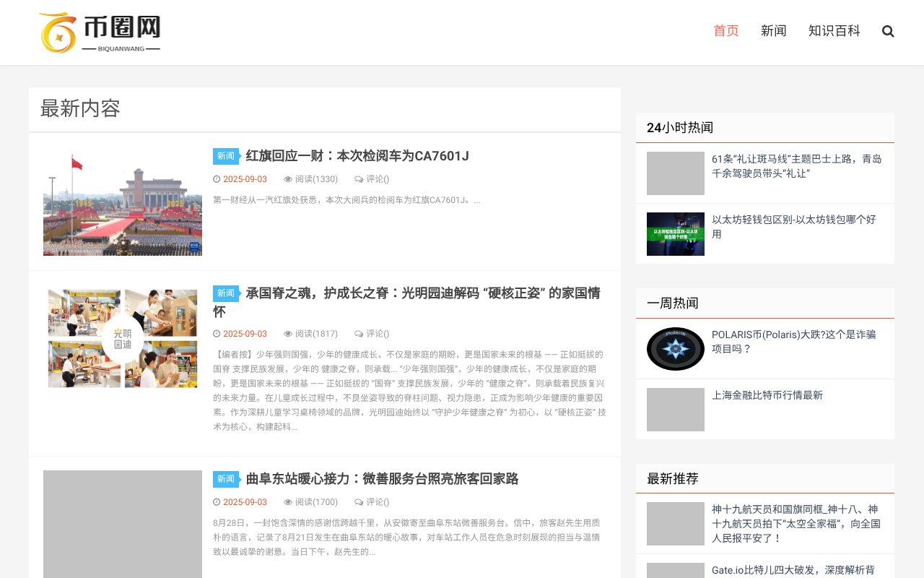Click the comment bubble icon on 红旗回应一财 article
This screenshot has width=924, height=578.
[x=359, y=179]
